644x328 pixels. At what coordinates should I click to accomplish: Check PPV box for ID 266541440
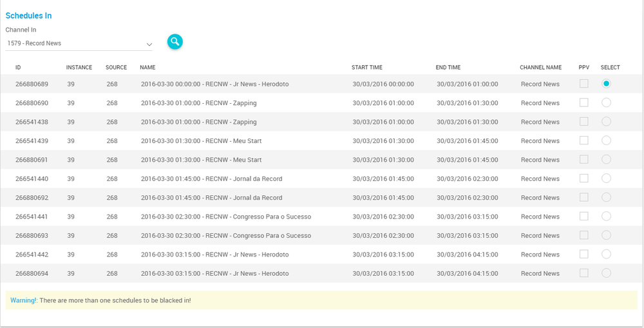click(x=583, y=178)
